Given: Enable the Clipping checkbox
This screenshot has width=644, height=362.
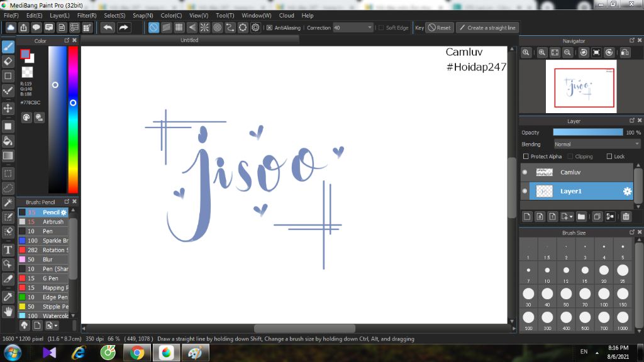Looking at the screenshot, I should [570, 156].
